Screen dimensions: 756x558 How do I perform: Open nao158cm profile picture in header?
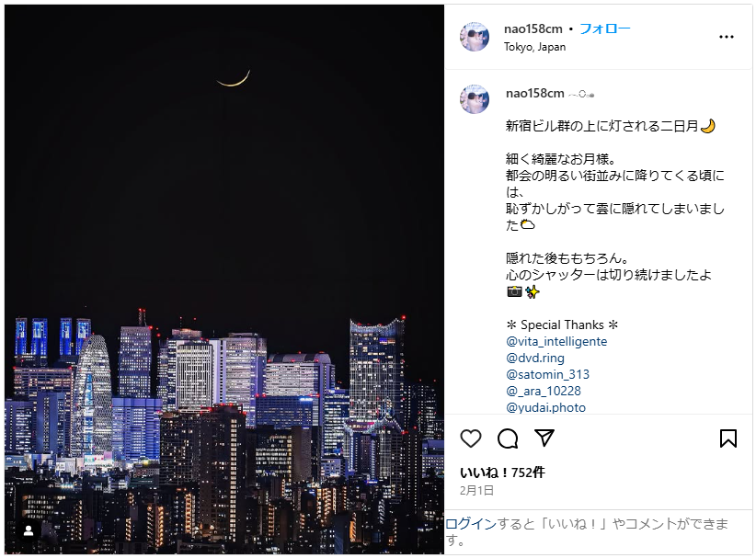pos(475,37)
